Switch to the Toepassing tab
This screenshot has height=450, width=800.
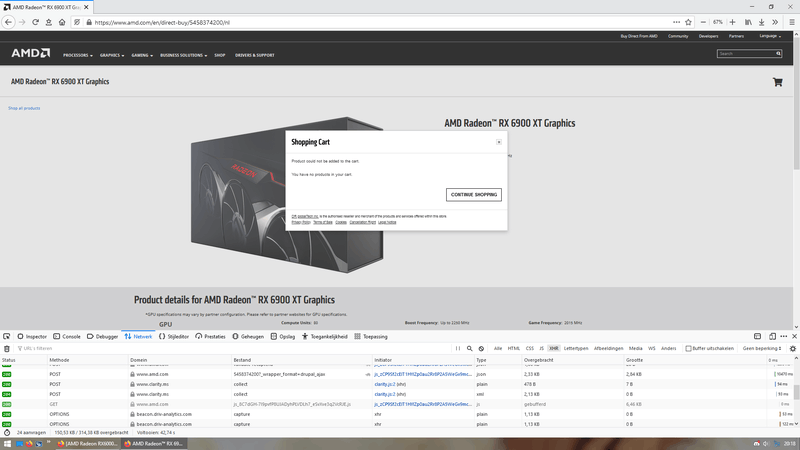pyautogui.click(x=371, y=336)
